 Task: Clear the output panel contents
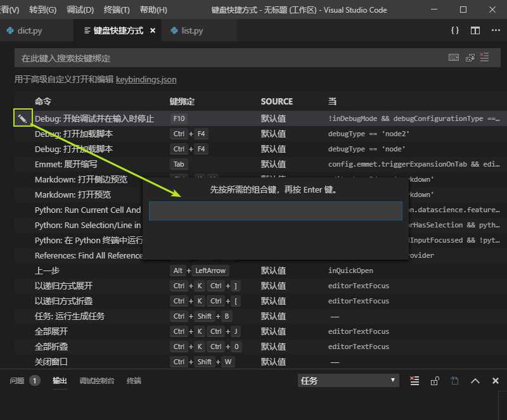click(x=414, y=381)
